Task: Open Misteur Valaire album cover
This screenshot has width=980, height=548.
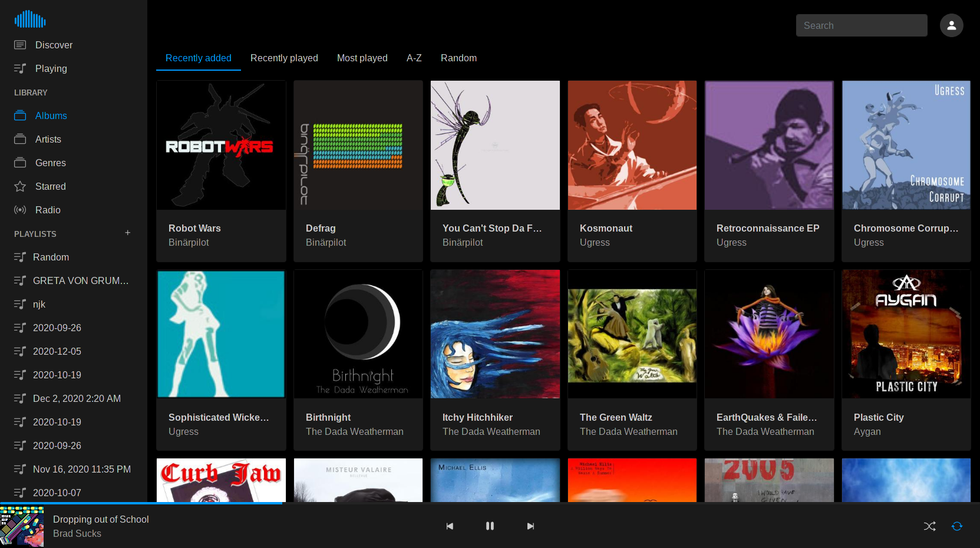Action: pyautogui.click(x=358, y=480)
